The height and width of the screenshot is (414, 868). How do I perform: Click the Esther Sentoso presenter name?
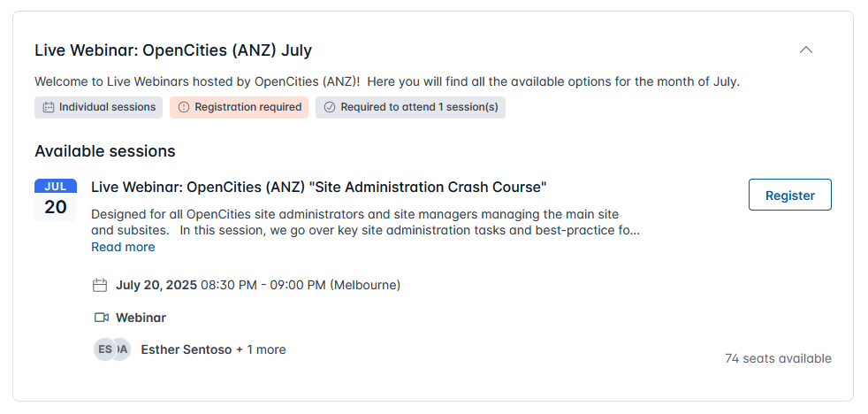187,349
